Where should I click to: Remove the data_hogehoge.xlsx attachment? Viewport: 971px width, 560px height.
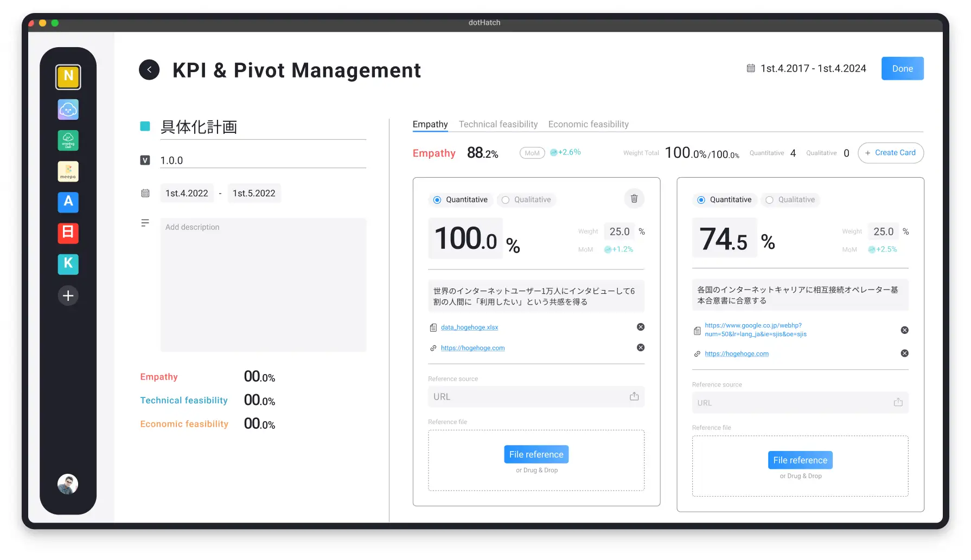click(641, 327)
